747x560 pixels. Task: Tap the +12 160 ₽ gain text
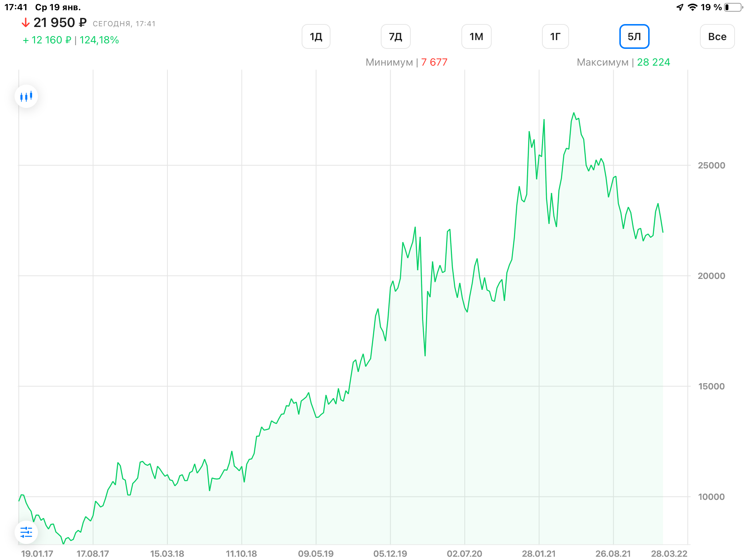tap(47, 40)
